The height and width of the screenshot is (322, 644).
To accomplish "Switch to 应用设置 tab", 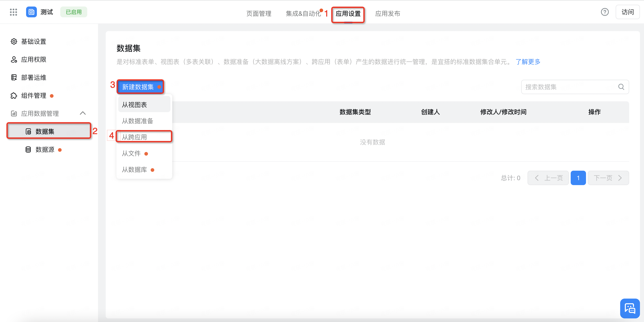I will coord(348,14).
